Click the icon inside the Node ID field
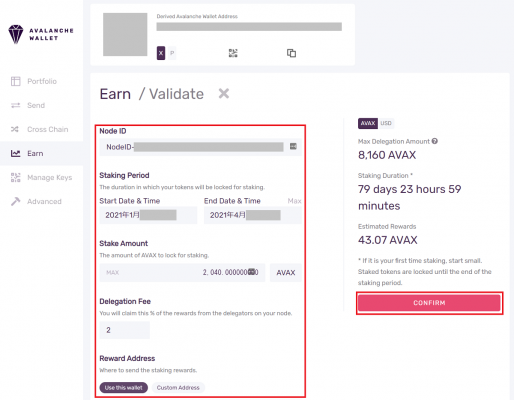This screenshot has width=514, height=400. tap(293, 146)
